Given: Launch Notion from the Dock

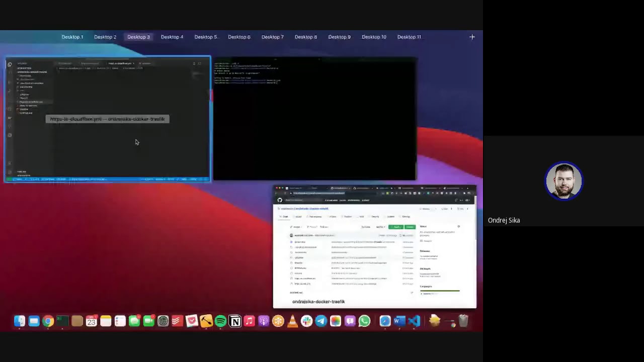Looking at the screenshot, I should coord(235,321).
